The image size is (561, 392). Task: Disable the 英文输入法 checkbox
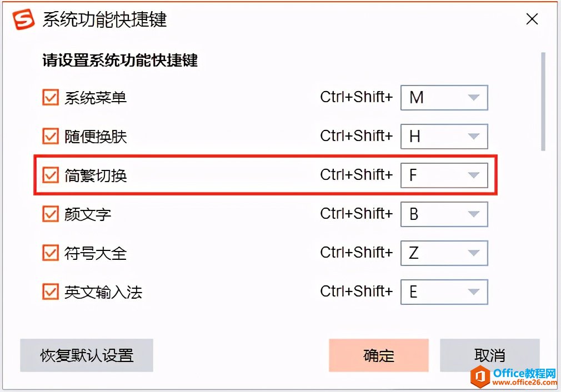[x=51, y=292]
